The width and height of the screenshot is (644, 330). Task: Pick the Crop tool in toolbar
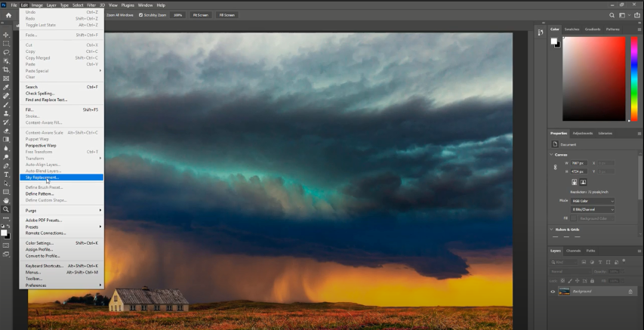[6, 69]
